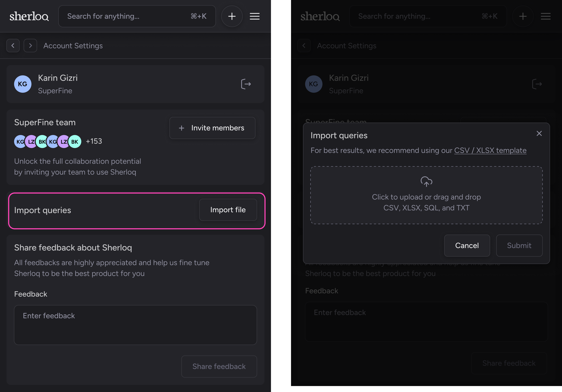This screenshot has width=562, height=392.
Task: Open the hamburger menu in the header
Action: click(255, 16)
